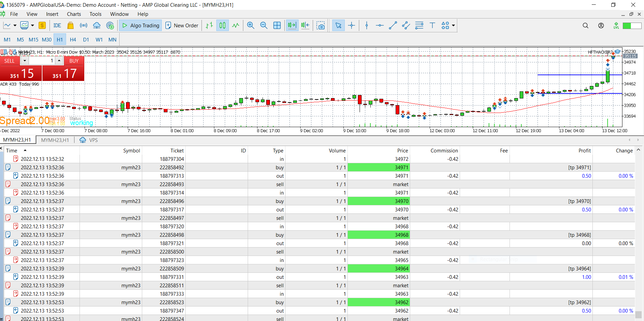644x321 pixels.
Task: Decrease the volume with the down arrow in trade panel
Action: [x=25, y=61]
